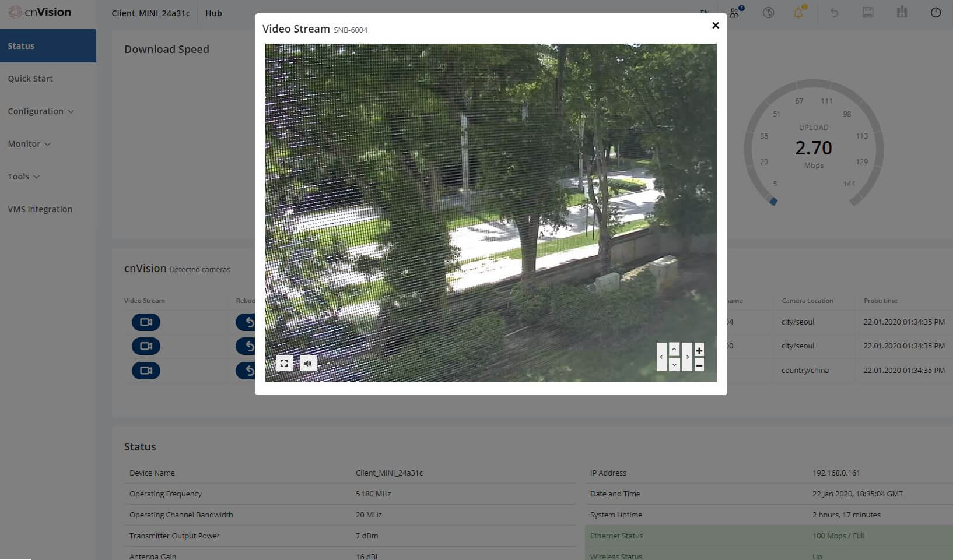Open video stream for third detected camera
The image size is (953, 560).
point(146,371)
